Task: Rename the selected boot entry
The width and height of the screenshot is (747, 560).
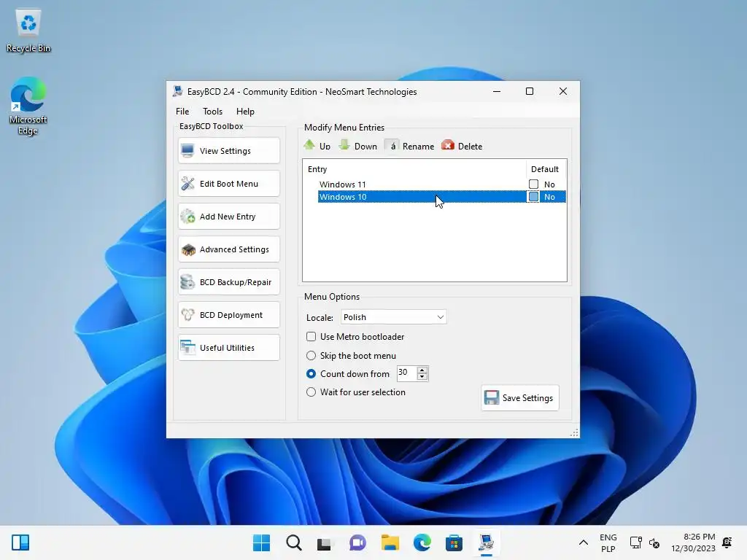Action: 410,146
